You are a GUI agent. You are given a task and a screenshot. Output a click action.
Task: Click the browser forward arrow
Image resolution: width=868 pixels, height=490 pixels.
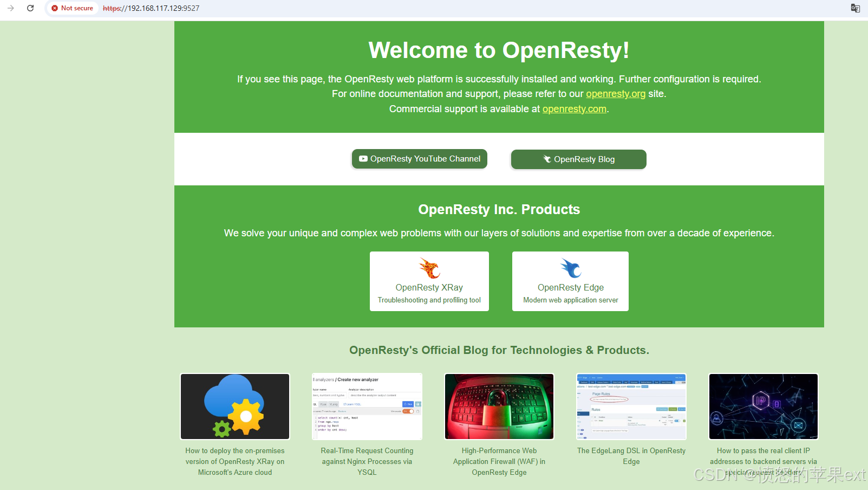(11, 8)
